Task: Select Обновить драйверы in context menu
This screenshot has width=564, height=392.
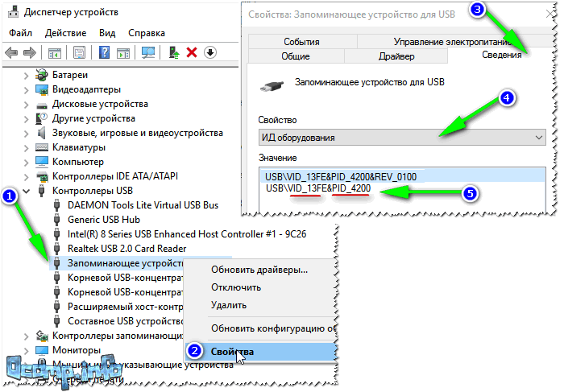Action: [259, 270]
